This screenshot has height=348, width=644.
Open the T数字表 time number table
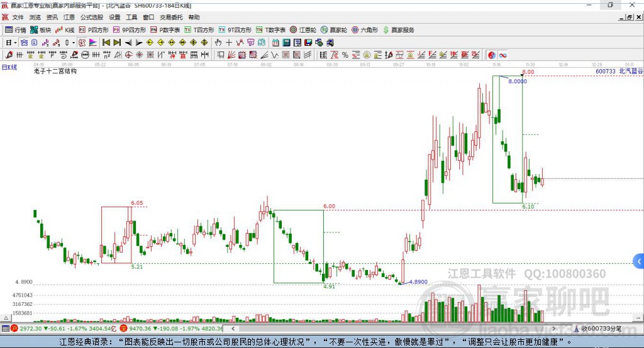point(270,30)
